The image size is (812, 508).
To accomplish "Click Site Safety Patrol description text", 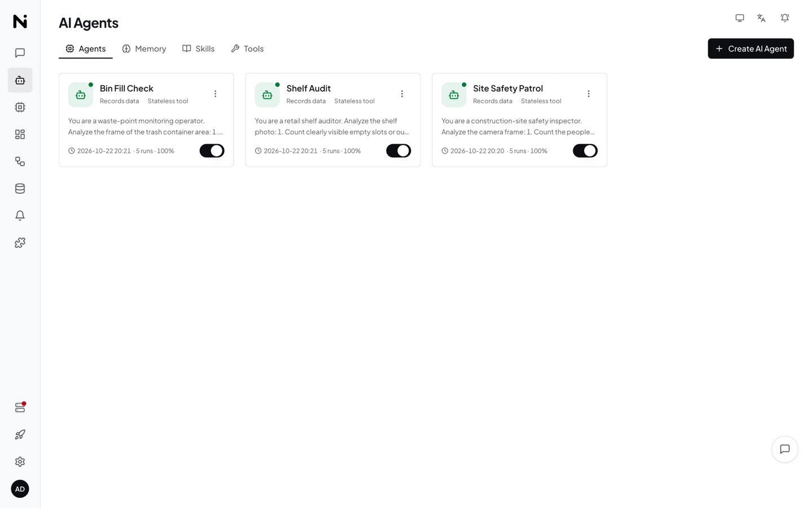I will (518, 126).
